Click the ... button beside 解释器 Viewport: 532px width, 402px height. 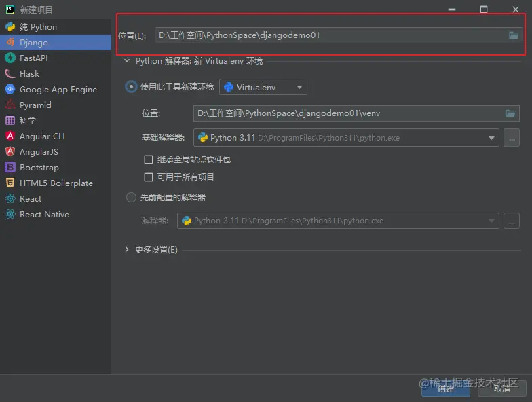tap(512, 221)
